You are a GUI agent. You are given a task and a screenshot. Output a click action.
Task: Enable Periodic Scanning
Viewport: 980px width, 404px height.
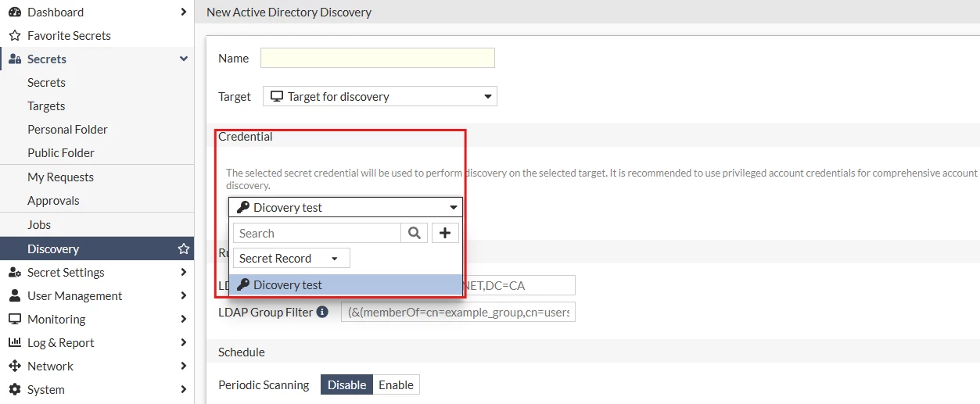[396, 384]
